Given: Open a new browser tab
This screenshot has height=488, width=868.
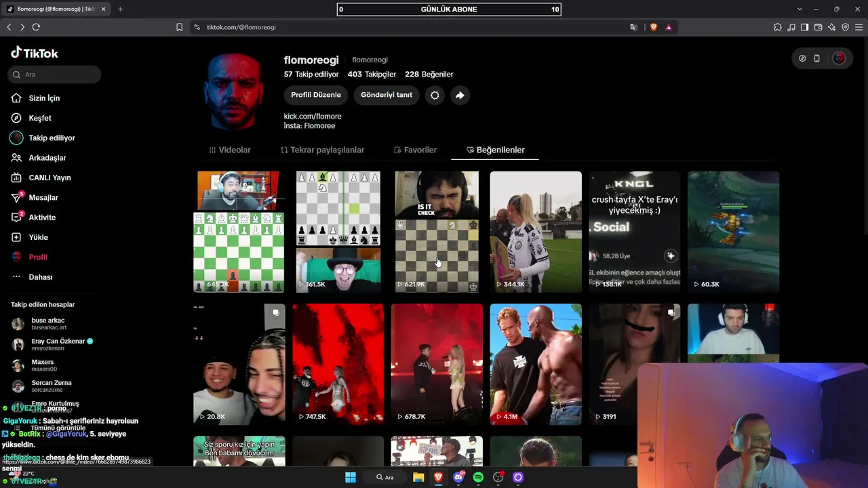Looking at the screenshot, I should tap(120, 9).
